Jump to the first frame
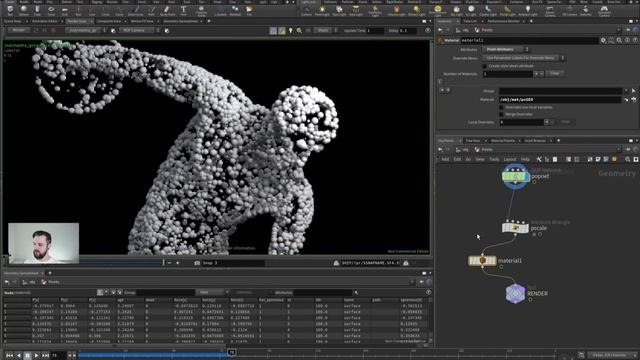The width and height of the screenshot is (640, 360). point(10,356)
